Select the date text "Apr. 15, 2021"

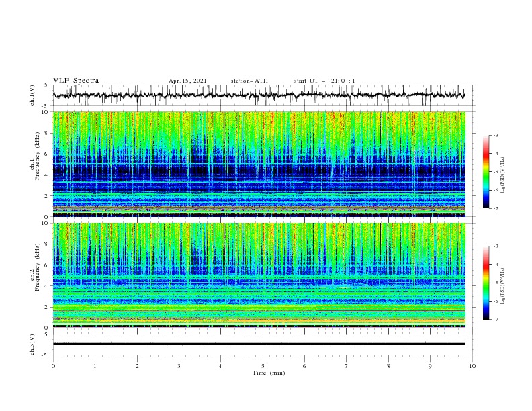point(187,81)
